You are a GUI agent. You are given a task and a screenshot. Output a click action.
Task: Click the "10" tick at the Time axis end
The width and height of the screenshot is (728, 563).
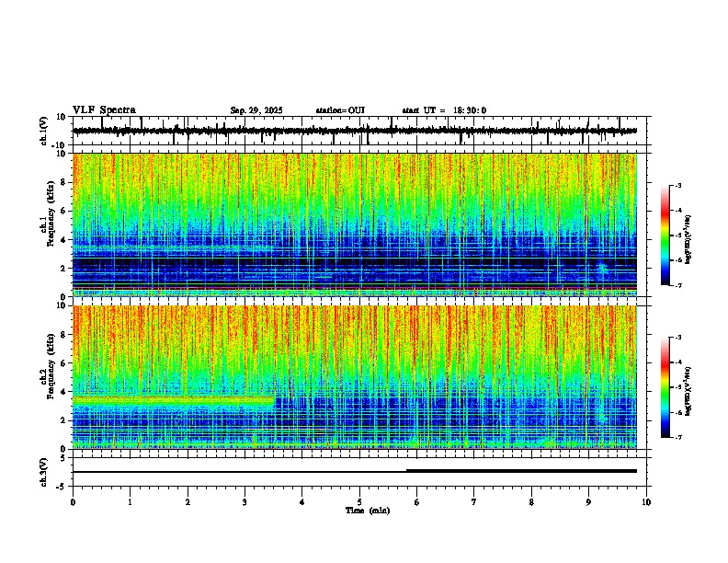point(646,502)
